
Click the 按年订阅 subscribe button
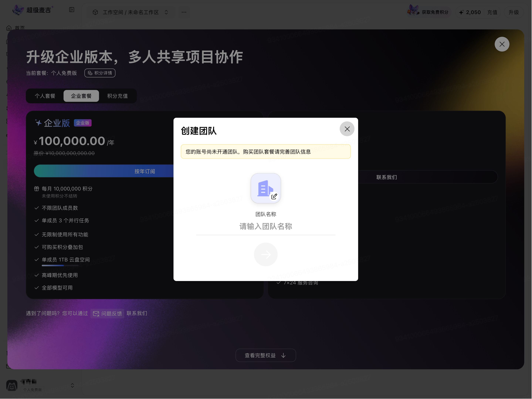[144, 171]
